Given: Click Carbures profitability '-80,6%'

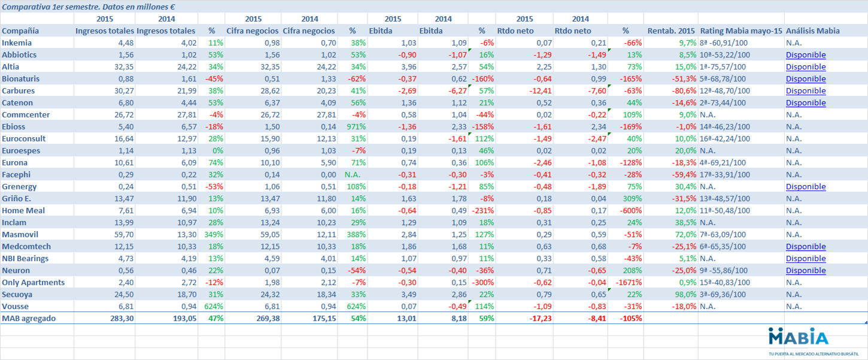Looking at the screenshot, I should tap(683, 90).
